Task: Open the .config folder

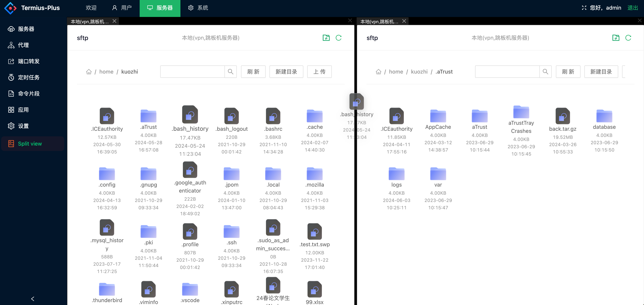Action: [107, 174]
